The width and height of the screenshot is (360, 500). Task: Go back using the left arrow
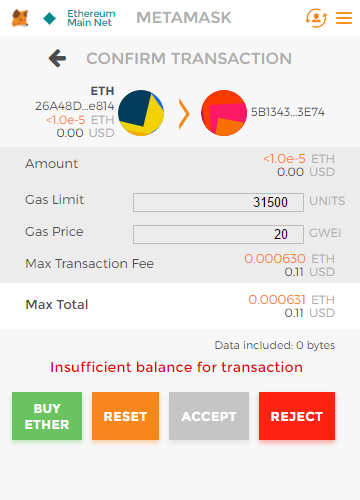tap(57, 58)
